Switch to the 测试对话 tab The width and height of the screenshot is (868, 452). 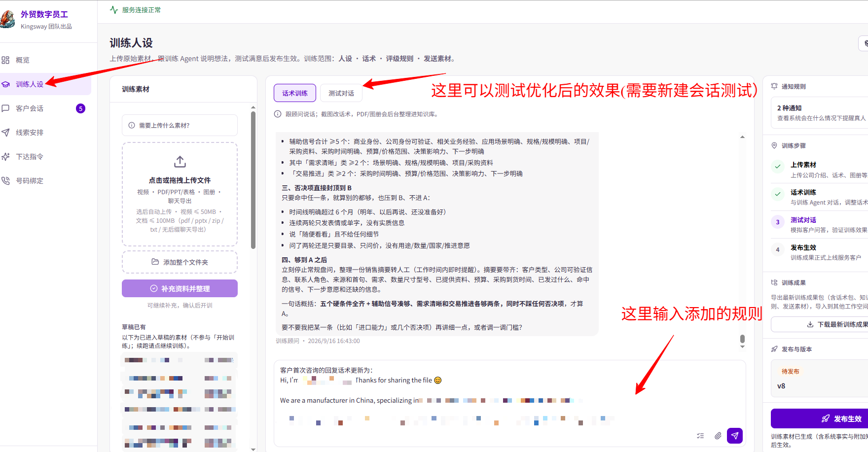pyautogui.click(x=341, y=93)
